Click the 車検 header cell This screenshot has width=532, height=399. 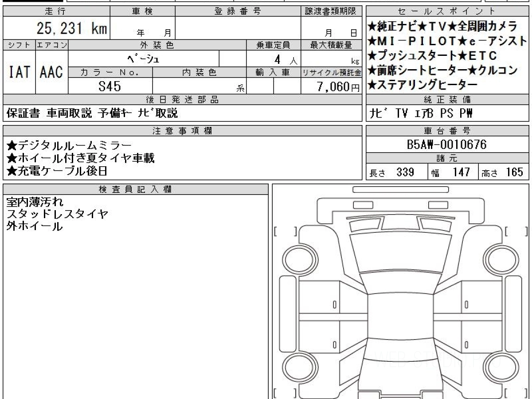[x=142, y=12]
